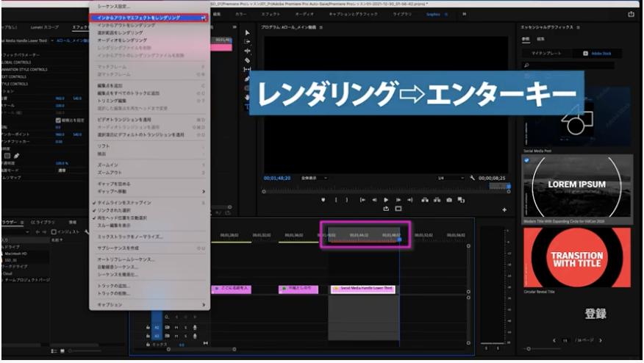Pick the opacity pen mask tool
The image size is (644, 363).
pos(16,156)
